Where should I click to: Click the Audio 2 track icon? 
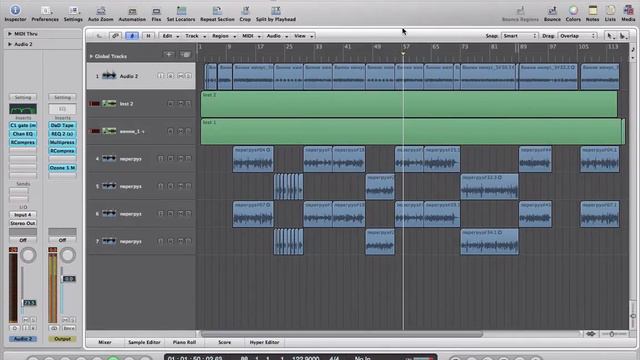(109, 76)
